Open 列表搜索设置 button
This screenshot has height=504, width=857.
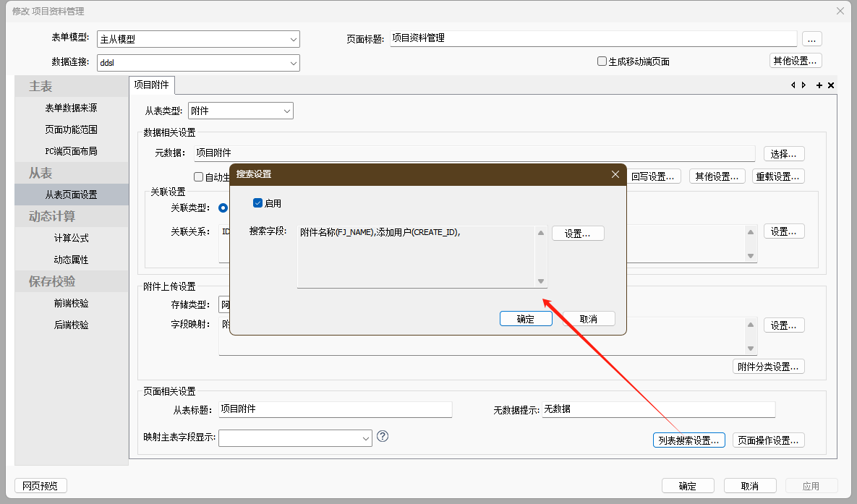[x=688, y=440]
